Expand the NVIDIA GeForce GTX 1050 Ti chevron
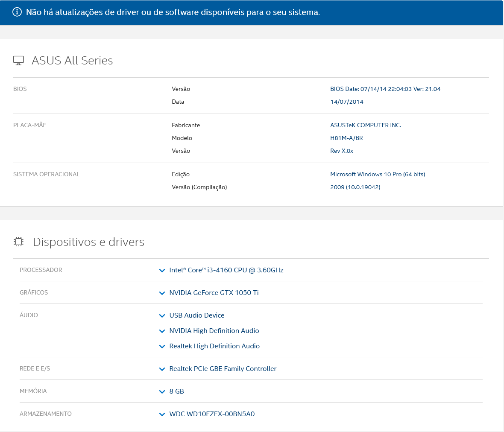Image resolution: width=504 pixels, height=432 pixels. pyautogui.click(x=162, y=293)
